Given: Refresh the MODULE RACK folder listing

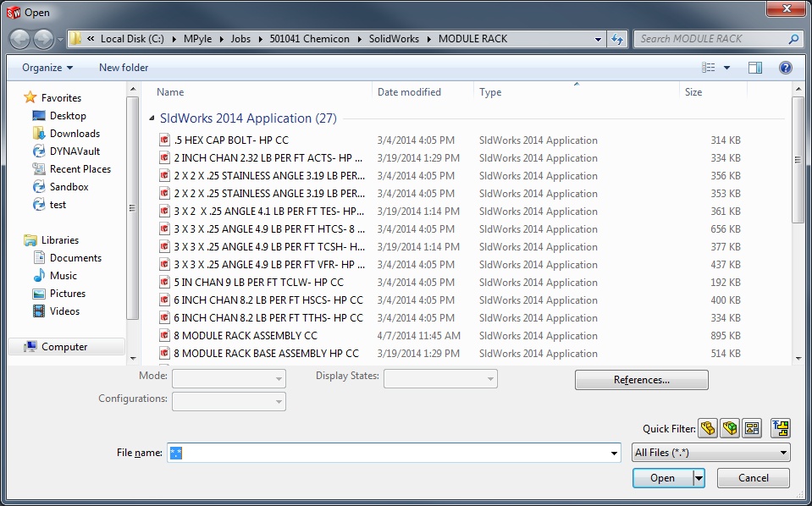Looking at the screenshot, I should (617, 39).
